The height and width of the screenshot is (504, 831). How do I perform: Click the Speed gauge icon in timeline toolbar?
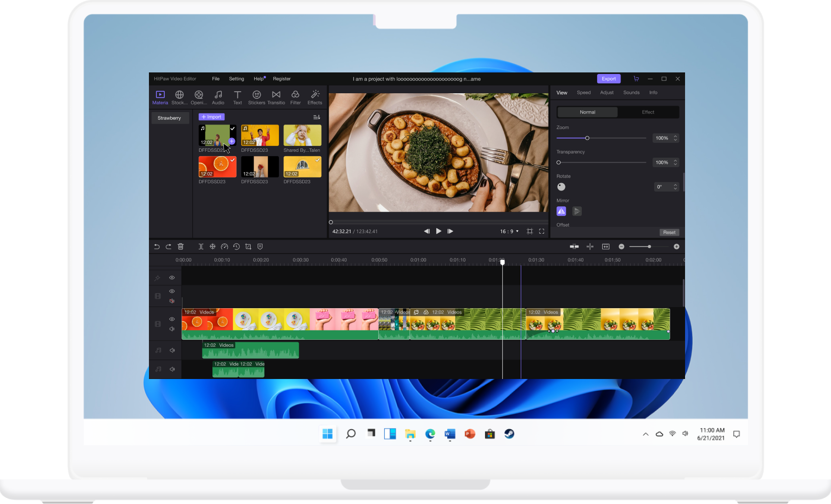pos(224,247)
